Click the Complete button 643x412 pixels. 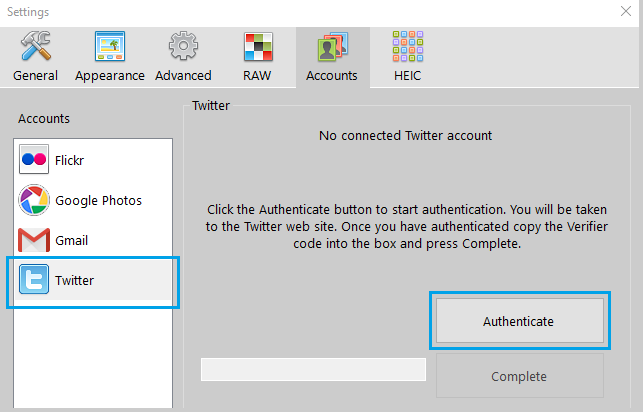coord(520,376)
